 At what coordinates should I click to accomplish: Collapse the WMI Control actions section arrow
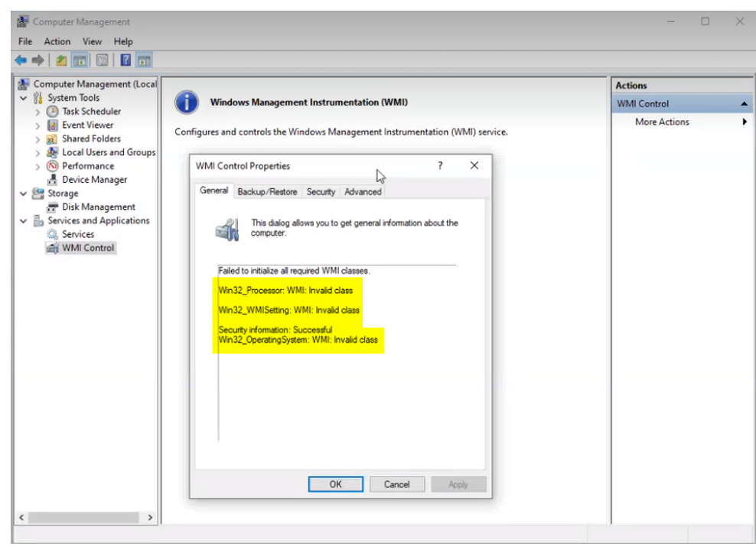point(744,103)
